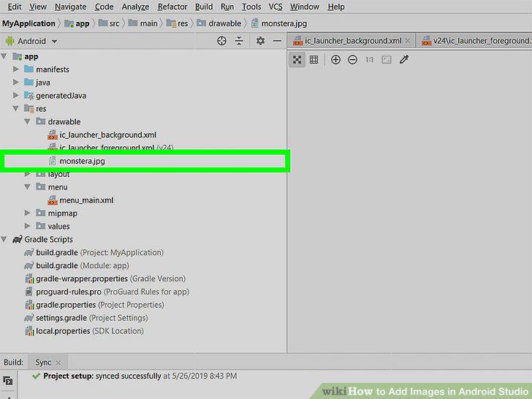The height and width of the screenshot is (399, 532).
Task: Click the drawable breadcrumb
Action: [218, 23]
